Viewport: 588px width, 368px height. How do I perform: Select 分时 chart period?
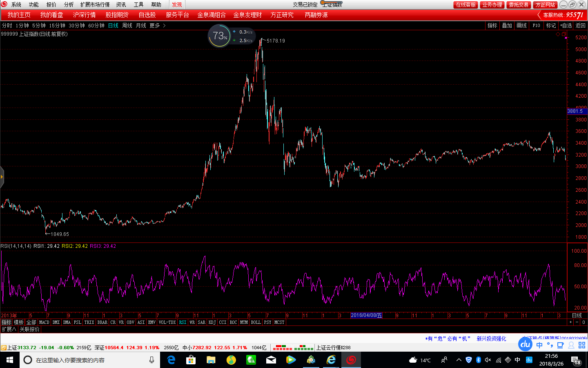(x=7, y=25)
